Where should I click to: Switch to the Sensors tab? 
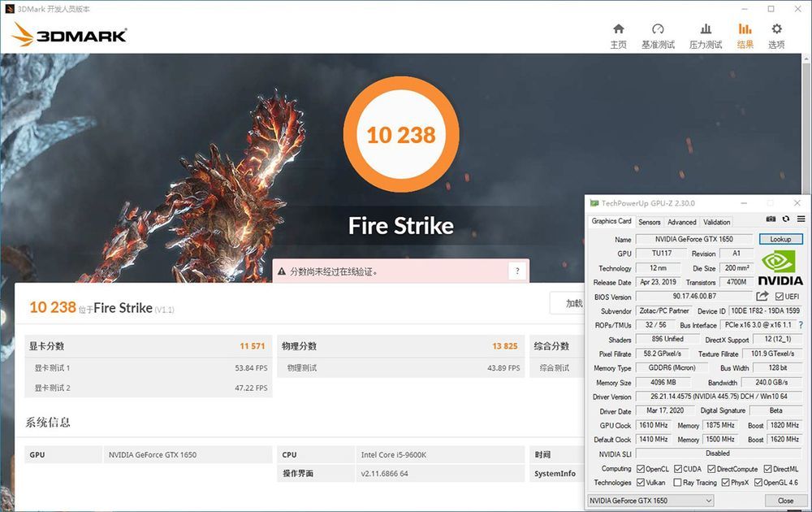649,222
